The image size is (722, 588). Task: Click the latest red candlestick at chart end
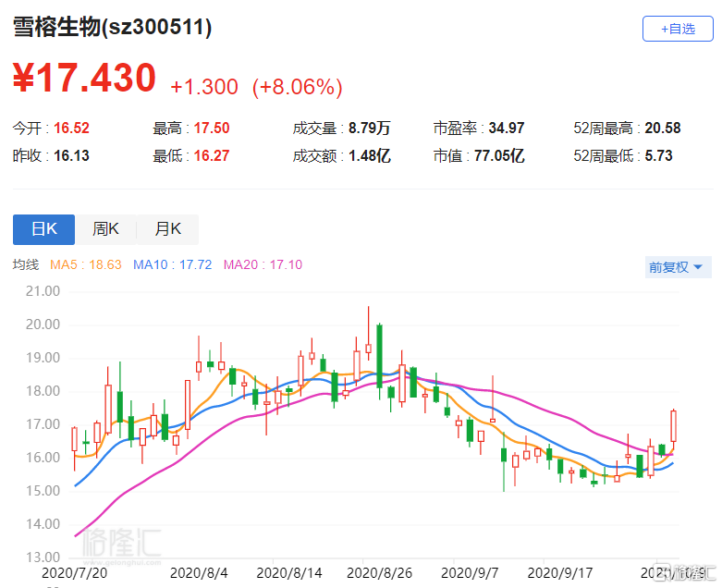(x=673, y=426)
